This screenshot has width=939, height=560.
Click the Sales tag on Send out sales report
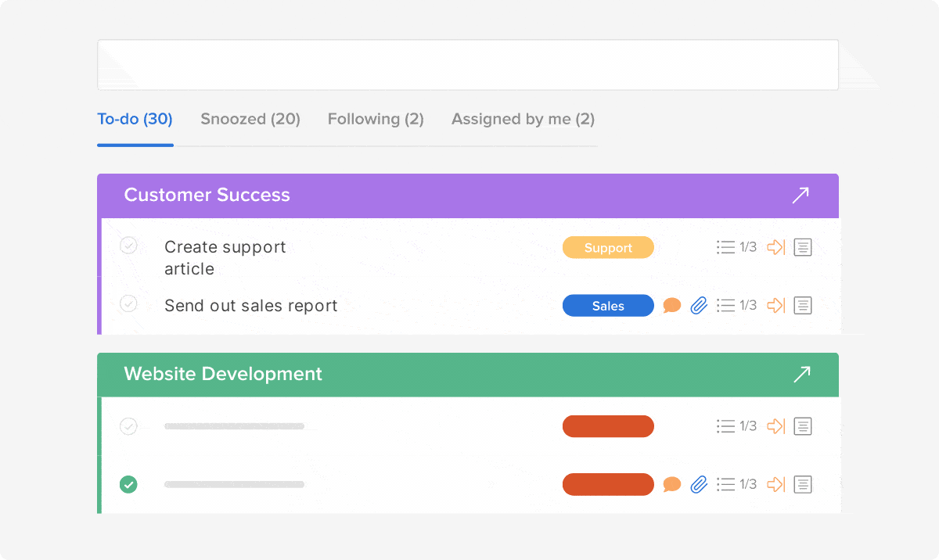[608, 305]
